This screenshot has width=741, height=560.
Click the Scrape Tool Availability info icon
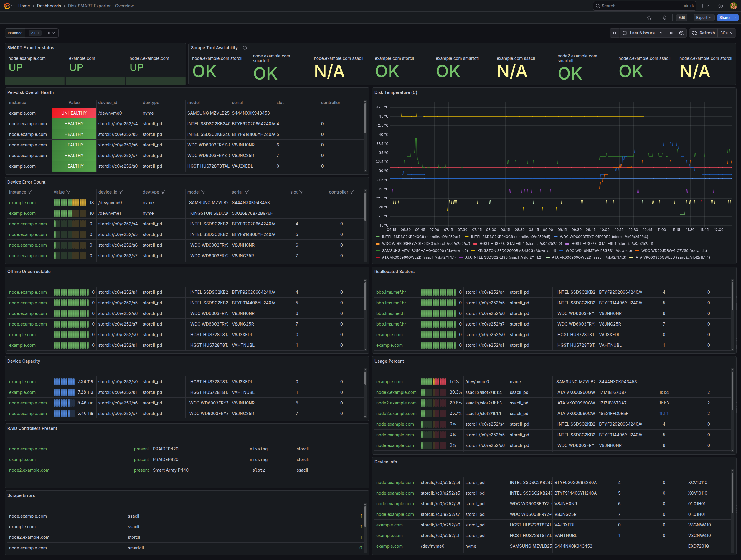pos(245,48)
